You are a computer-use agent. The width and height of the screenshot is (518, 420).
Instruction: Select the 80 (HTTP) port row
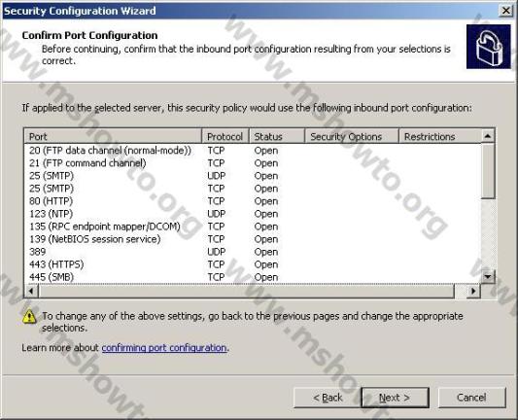pos(253,201)
